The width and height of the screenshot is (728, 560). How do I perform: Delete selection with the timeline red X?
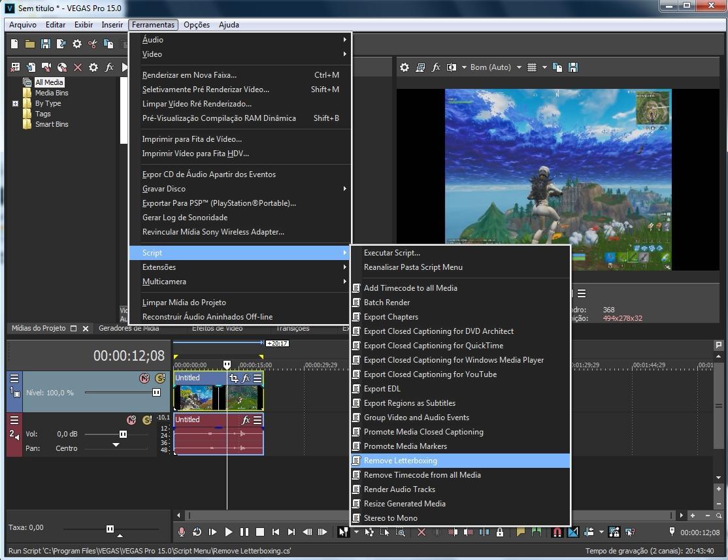tap(421, 532)
